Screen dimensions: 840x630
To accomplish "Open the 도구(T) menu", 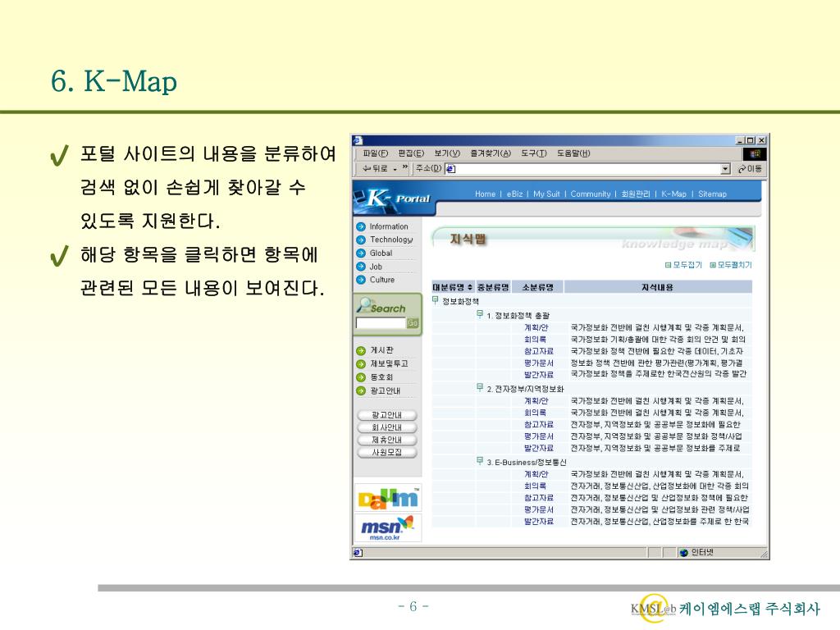I will coord(533,153).
